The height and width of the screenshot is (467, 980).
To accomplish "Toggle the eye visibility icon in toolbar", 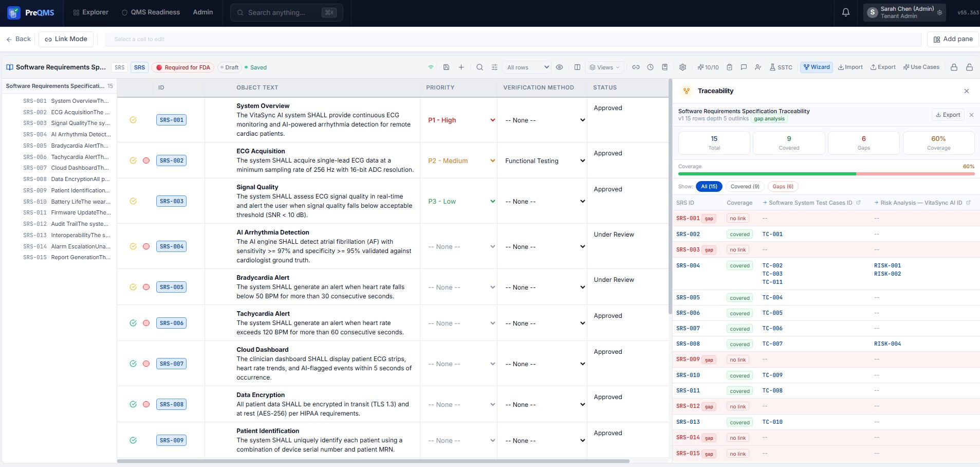I will (x=560, y=67).
